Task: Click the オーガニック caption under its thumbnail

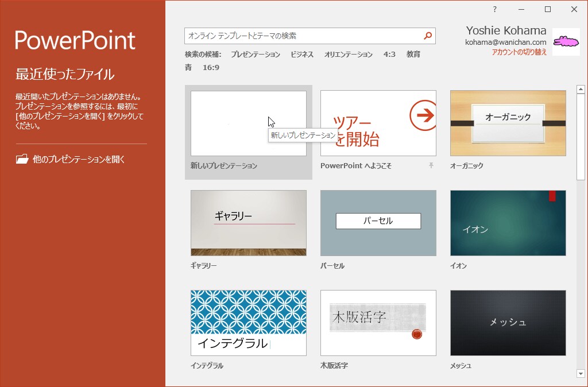Action: pyautogui.click(x=466, y=166)
